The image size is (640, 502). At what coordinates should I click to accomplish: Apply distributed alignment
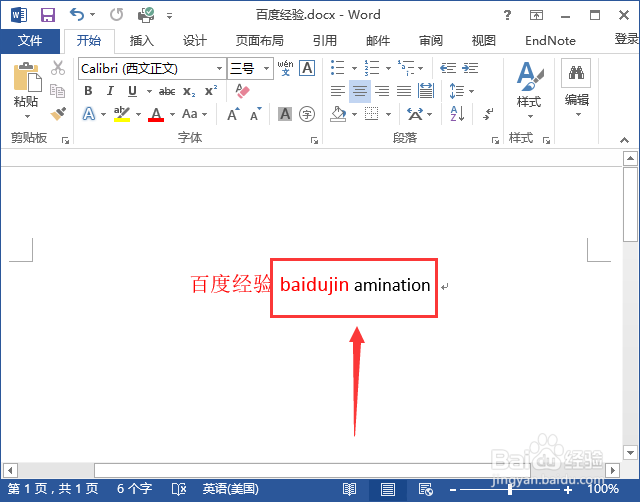click(x=426, y=91)
